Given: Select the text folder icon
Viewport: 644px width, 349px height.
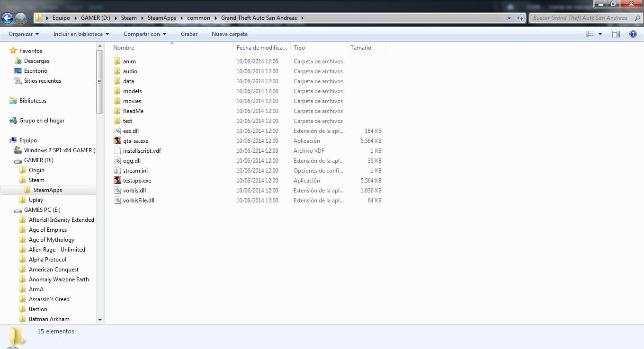Looking at the screenshot, I should [117, 121].
